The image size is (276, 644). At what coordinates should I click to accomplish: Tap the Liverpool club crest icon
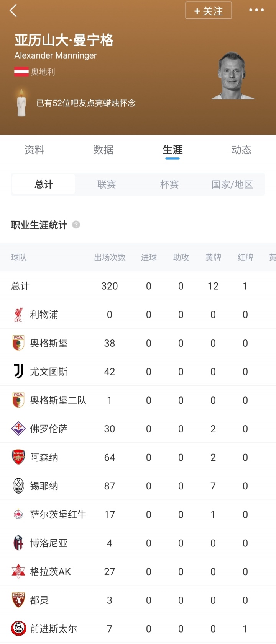[x=18, y=315]
